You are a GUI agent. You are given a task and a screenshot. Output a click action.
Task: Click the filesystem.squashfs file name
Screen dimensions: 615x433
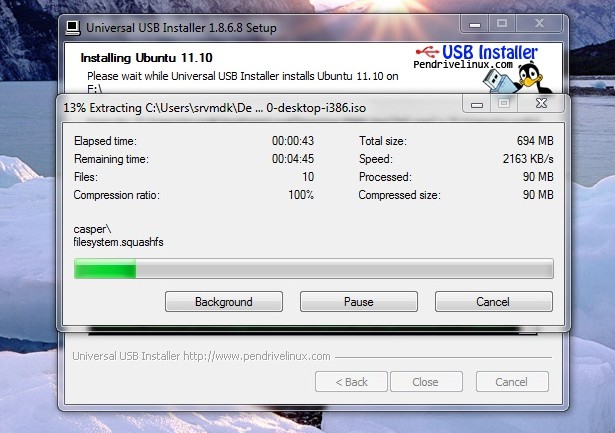118,242
